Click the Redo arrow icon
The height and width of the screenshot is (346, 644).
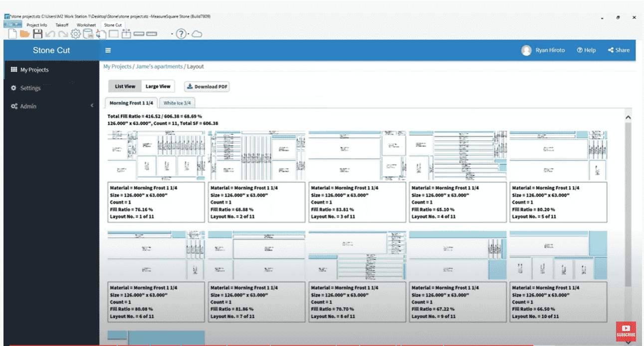[x=62, y=34]
